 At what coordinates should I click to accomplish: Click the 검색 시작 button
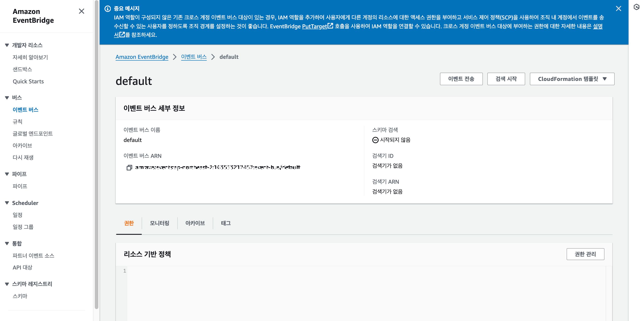[x=506, y=79]
